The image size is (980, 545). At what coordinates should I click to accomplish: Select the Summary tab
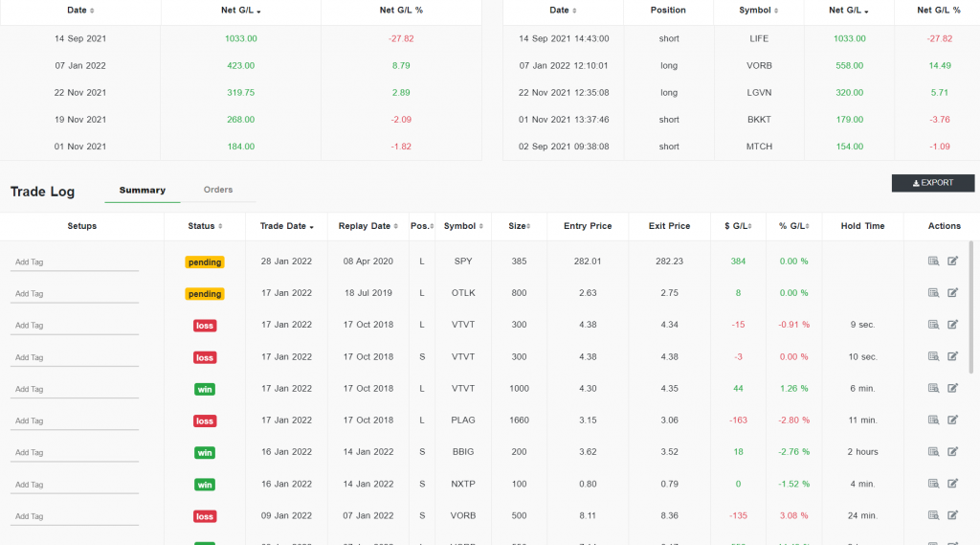click(x=142, y=190)
